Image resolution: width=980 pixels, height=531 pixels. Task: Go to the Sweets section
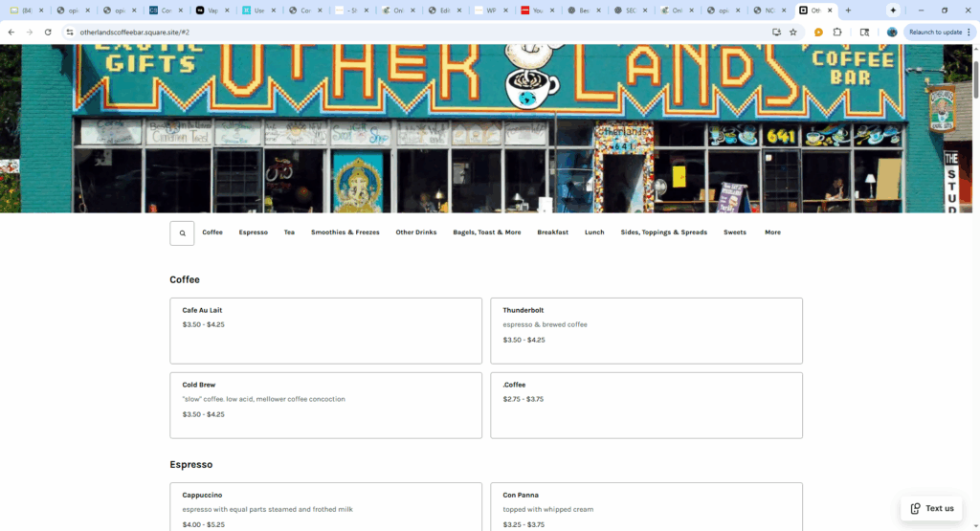735,232
